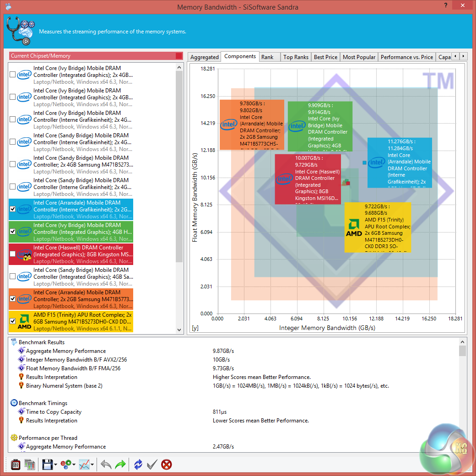The width and height of the screenshot is (476, 476).
Task: Click the help question mark in title bar
Action: [x=446, y=5]
